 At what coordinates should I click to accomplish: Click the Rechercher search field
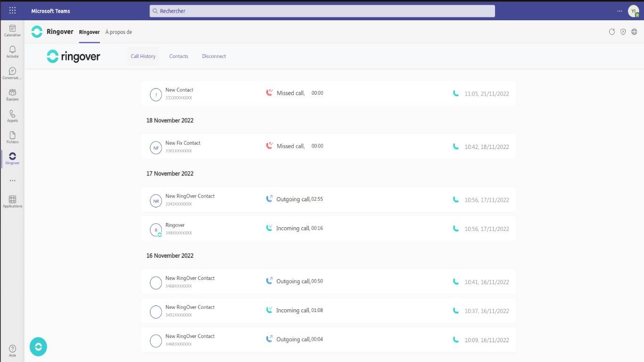(x=322, y=11)
